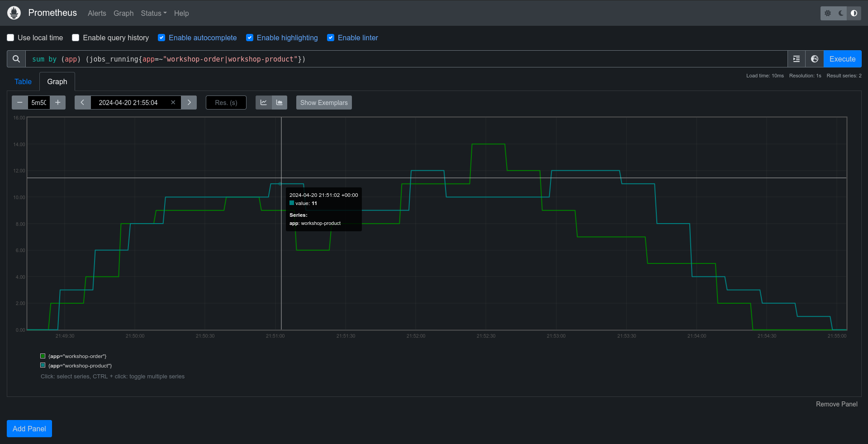Click the Res. (s) resolution input
The height and width of the screenshot is (444, 868).
pyautogui.click(x=226, y=103)
